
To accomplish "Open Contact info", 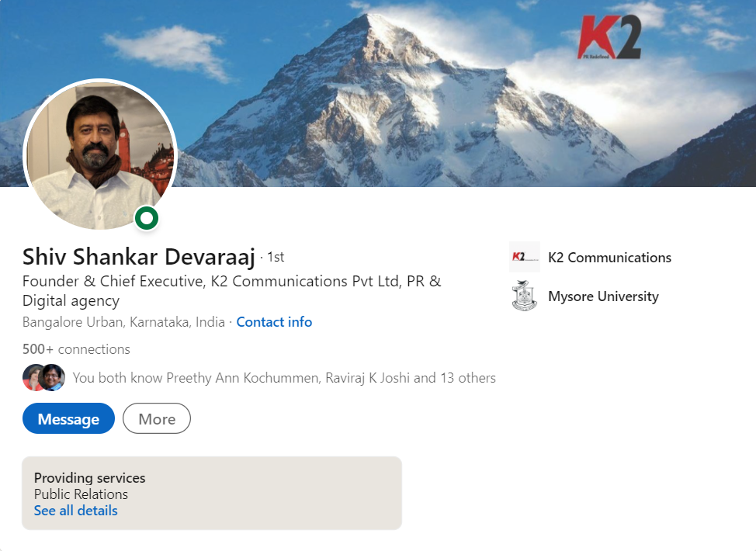I will 274,321.
